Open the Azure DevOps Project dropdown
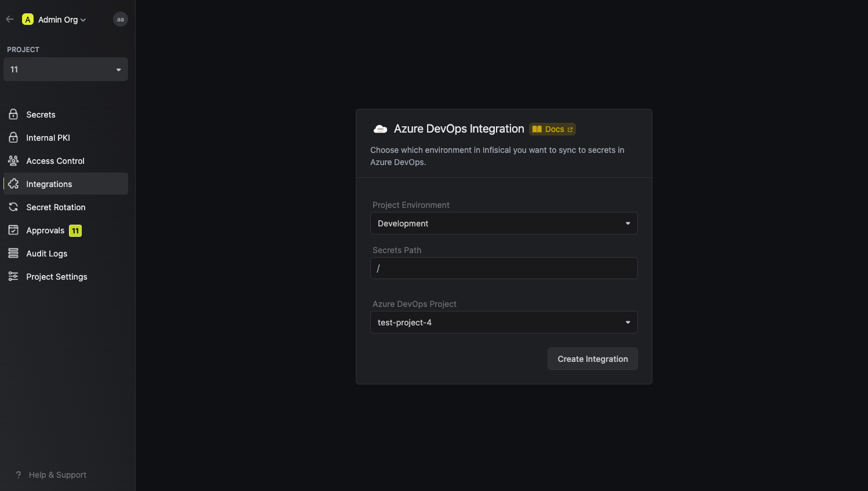 tap(504, 323)
